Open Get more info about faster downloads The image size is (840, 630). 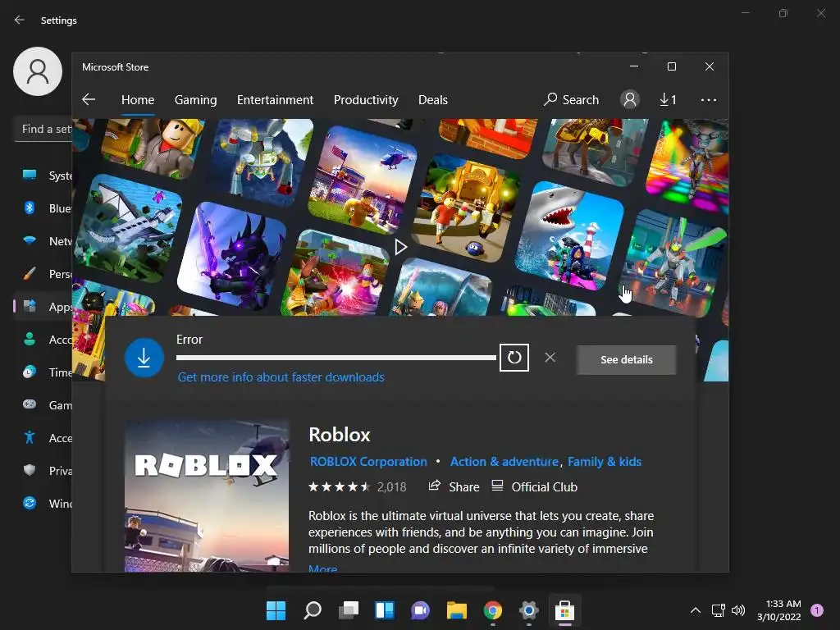281,377
